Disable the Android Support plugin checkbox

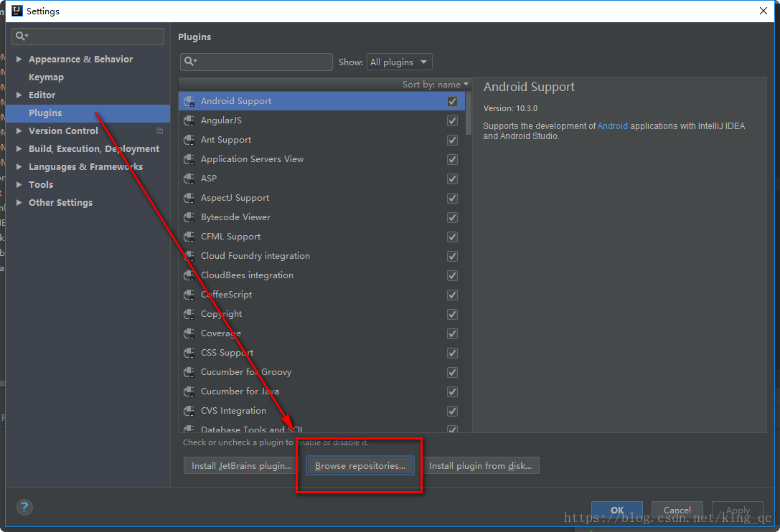point(452,101)
